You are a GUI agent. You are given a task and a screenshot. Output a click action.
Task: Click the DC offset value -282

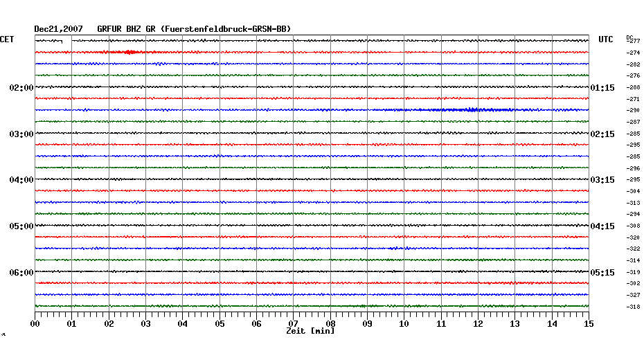point(634,65)
